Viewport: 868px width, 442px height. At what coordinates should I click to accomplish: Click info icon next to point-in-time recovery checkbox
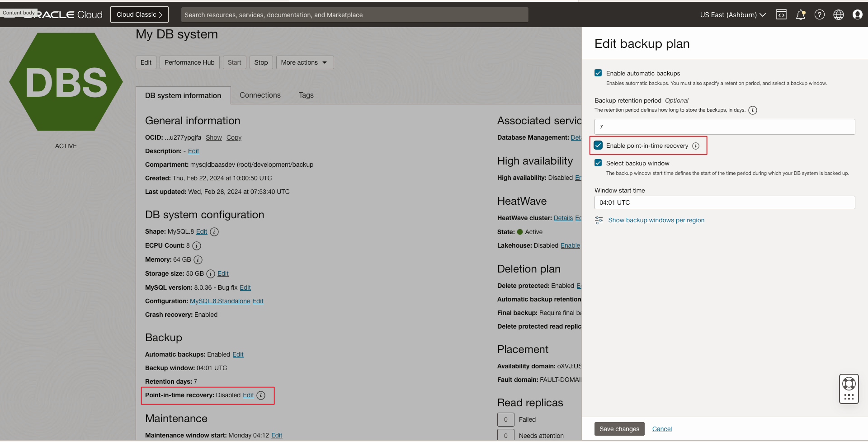(696, 146)
